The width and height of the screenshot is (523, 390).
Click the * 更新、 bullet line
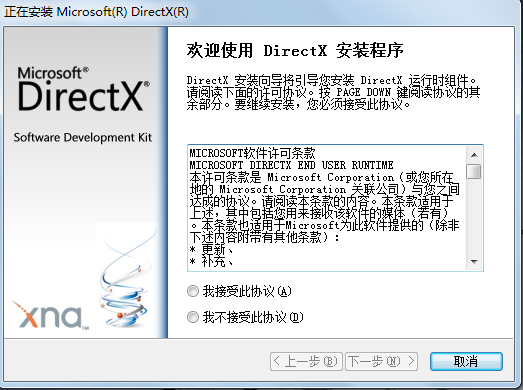pyautogui.click(x=211, y=249)
